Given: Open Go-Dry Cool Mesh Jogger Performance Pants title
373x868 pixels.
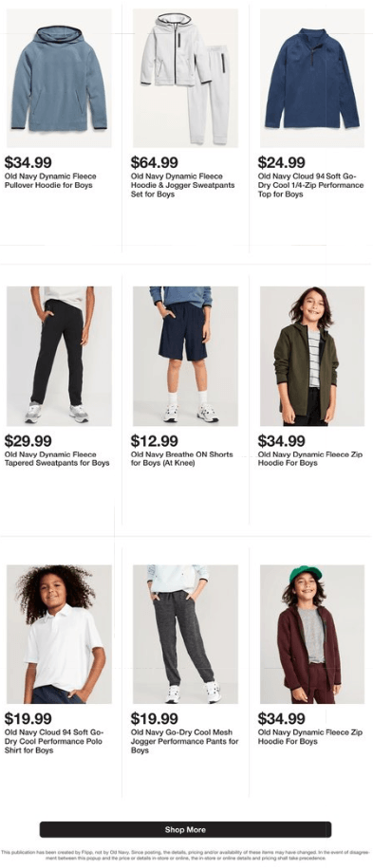Looking at the screenshot, I should [185, 741].
